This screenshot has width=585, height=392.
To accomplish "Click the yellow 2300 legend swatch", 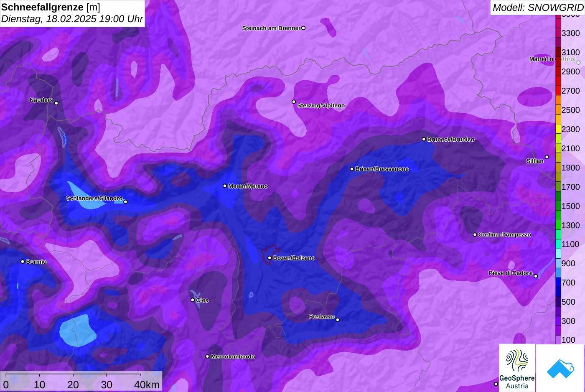I will click(558, 129).
